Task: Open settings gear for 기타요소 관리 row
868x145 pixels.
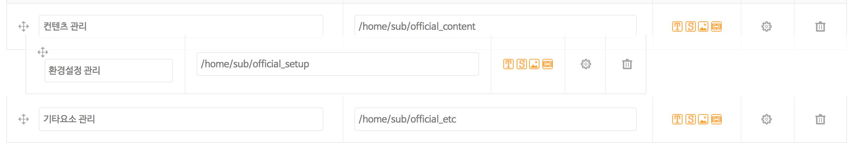Action: tap(767, 119)
